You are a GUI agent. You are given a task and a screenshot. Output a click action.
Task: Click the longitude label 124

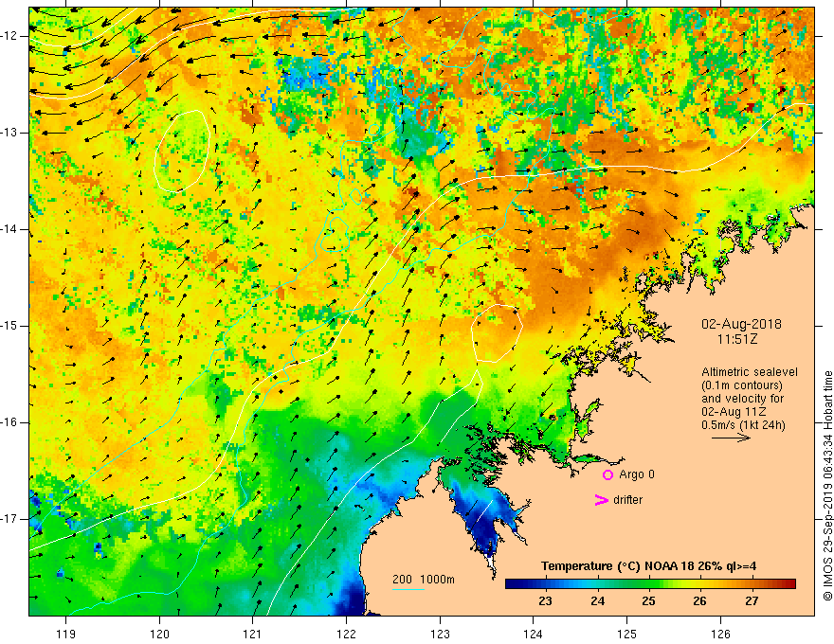[x=534, y=634]
